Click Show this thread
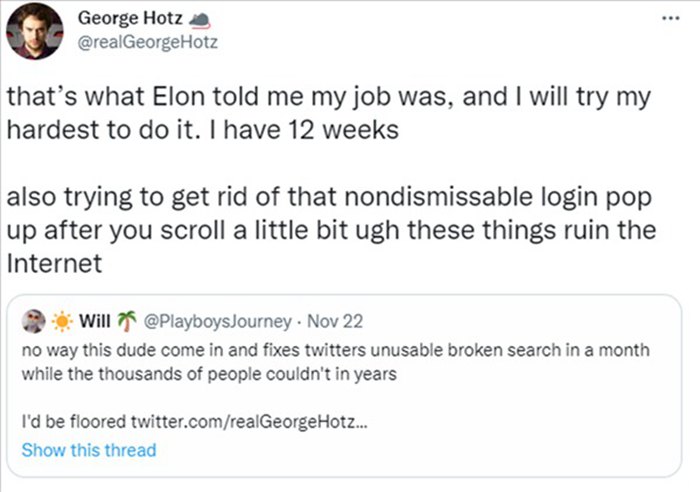 pos(88,450)
